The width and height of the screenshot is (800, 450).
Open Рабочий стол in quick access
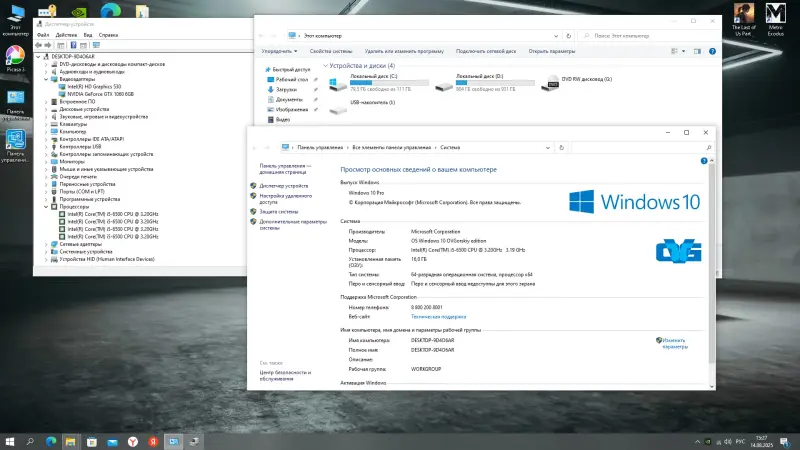click(292, 80)
